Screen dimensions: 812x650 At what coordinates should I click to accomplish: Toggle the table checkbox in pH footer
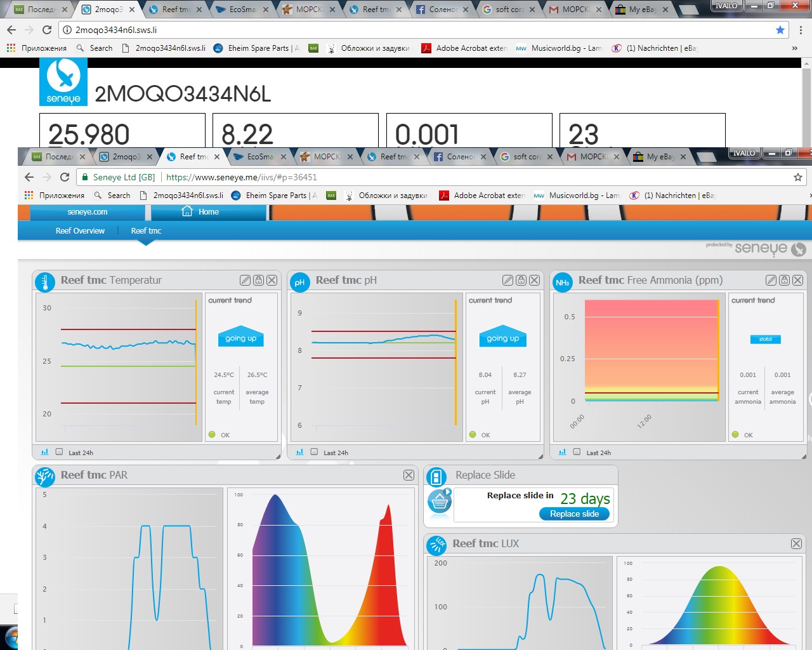[x=314, y=452]
